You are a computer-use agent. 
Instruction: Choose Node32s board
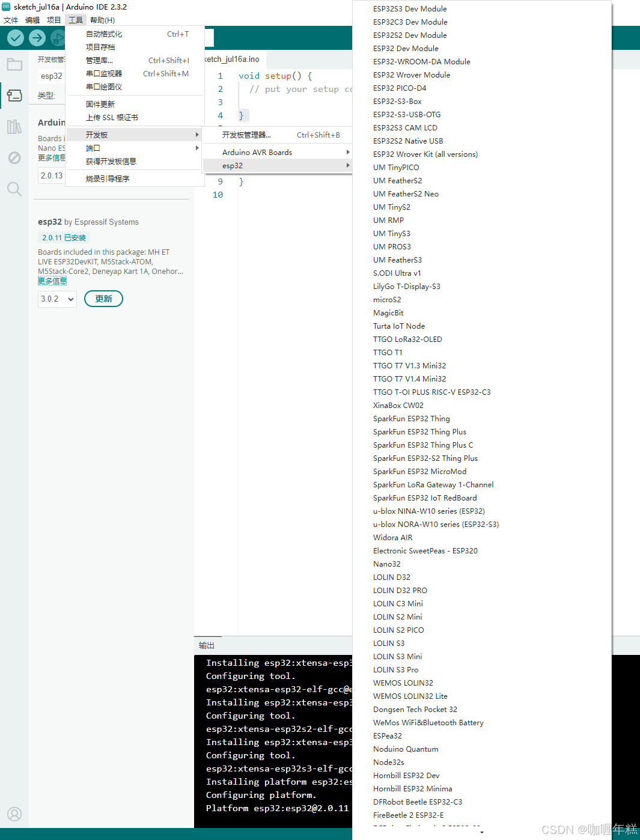click(482, 762)
